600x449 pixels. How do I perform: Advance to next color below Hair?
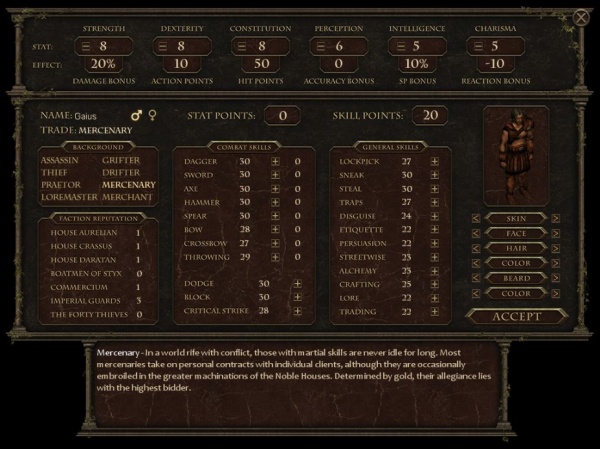point(556,263)
